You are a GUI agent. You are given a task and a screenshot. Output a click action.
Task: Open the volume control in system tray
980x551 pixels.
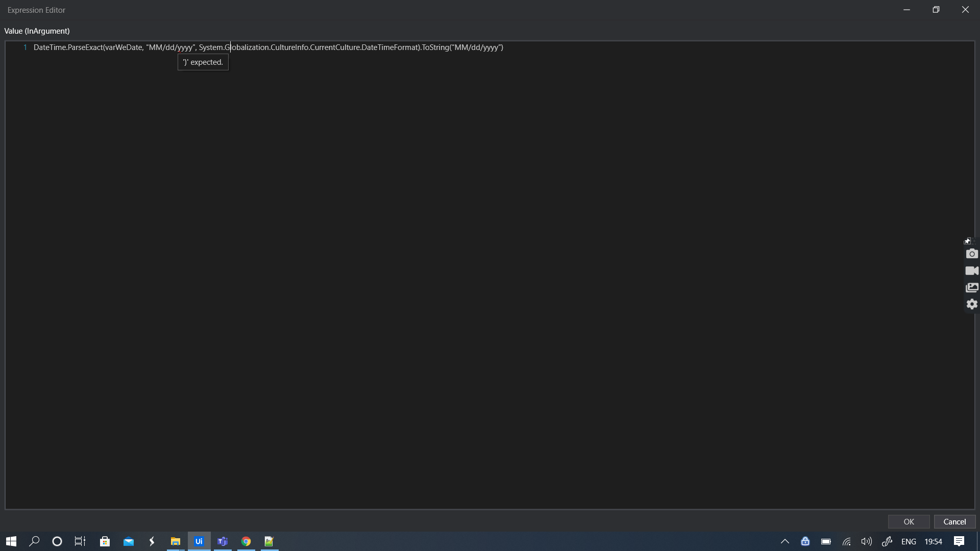pyautogui.click(x=866, y=541)
